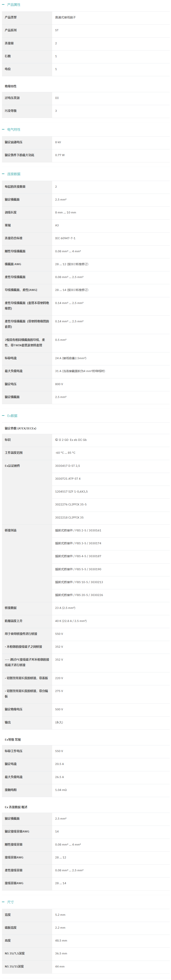The width and height of the screenshot is (171, 980).
Task: Click the 产品系列 value ST
Action: [57, 30]
